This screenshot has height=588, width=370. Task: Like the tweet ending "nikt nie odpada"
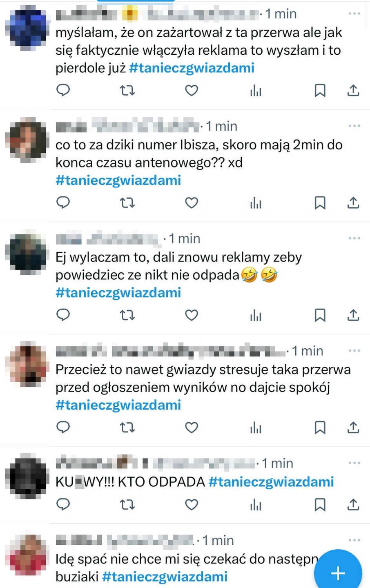pyautogui.click(x=192, y=315)
